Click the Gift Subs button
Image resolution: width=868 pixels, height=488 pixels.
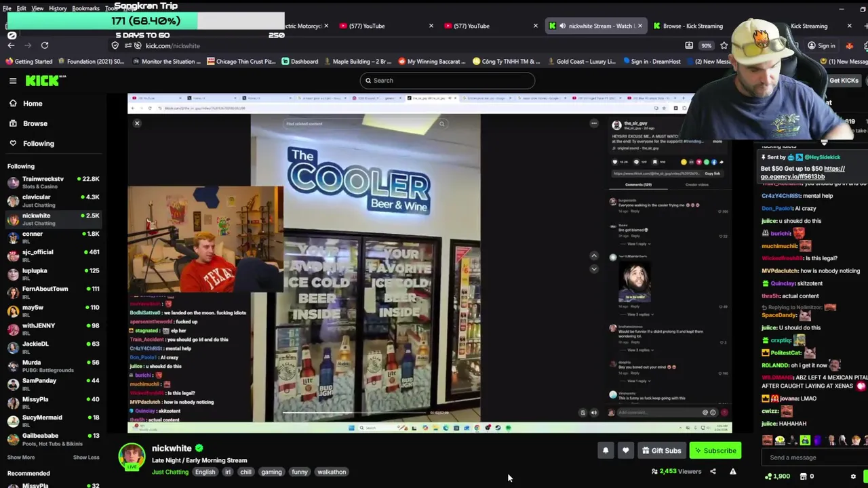(662, 451)
